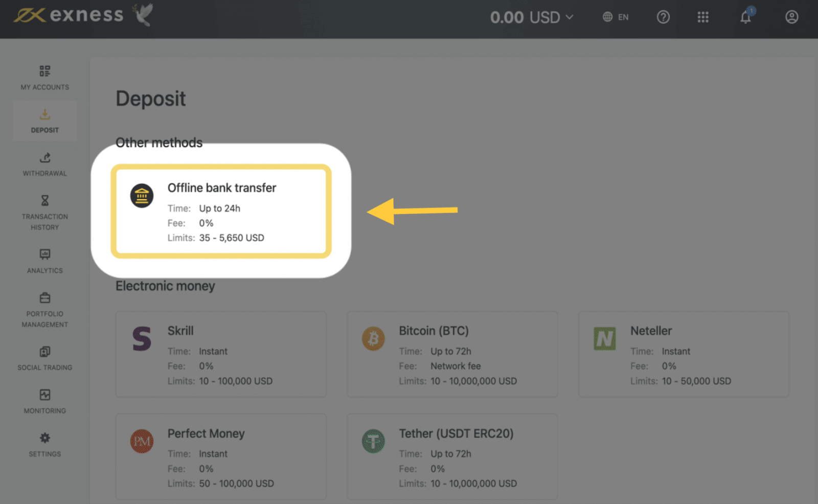Viewport: 818px width, 504px height.
Task: Click the My Accounts grid icon
Action: click(45, 71)
